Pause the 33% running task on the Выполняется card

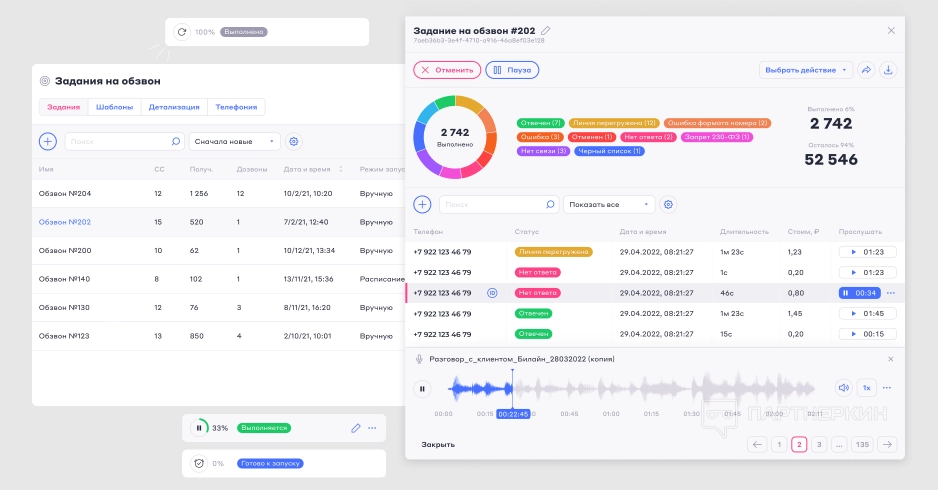tap(199, 428)
